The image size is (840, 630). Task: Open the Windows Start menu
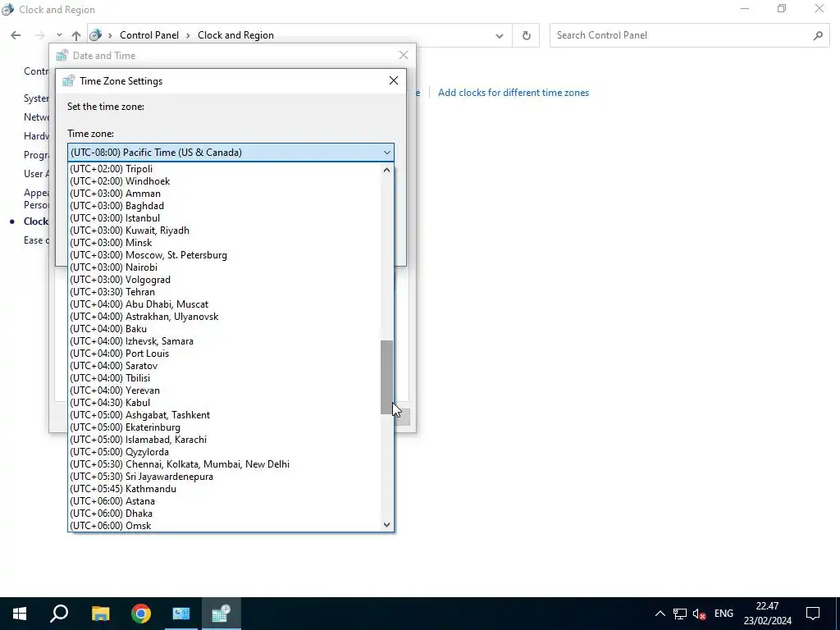pyautogui.click(x=20, y=614)
